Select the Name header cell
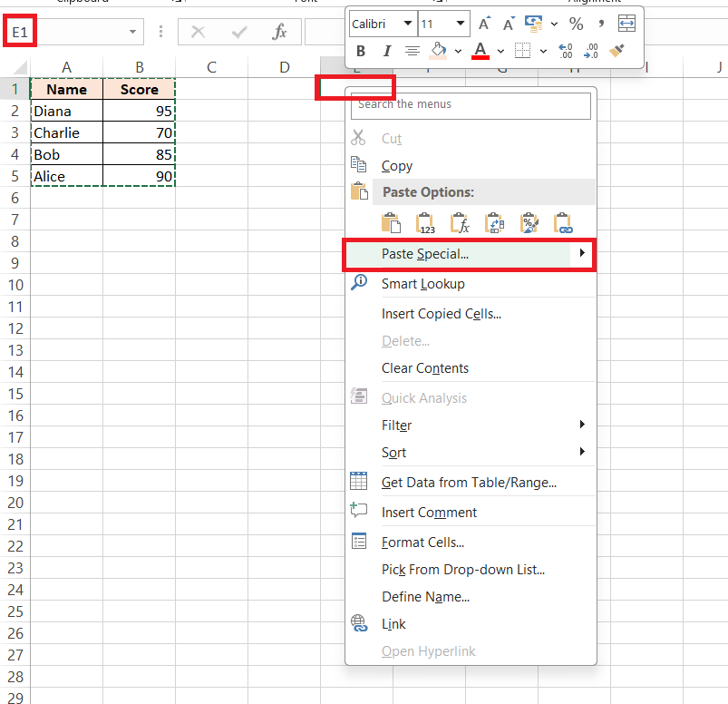The image size is (728, 704). click(66, 89)
